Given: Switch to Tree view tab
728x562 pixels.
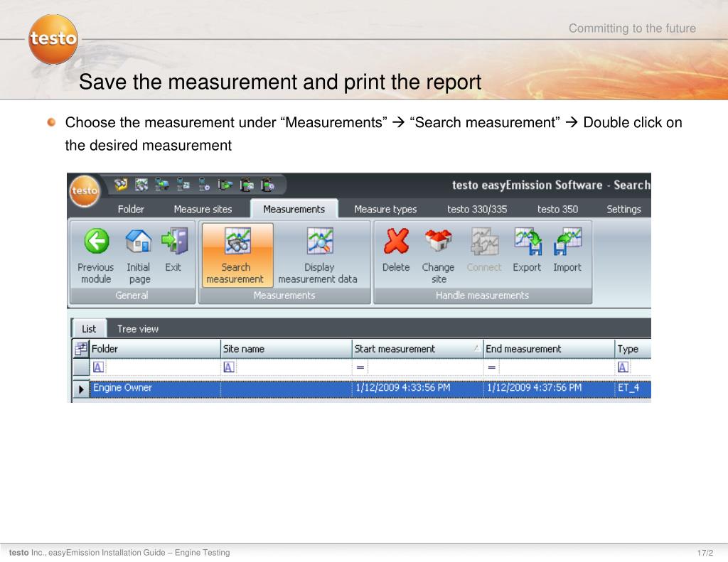Looking at the screenshot, I should click(x=138, y=328).
